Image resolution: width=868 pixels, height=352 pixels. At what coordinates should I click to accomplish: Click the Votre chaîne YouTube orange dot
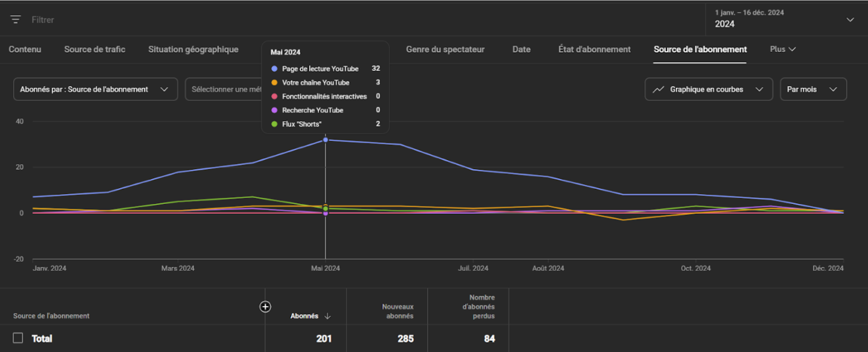(274, 83)
